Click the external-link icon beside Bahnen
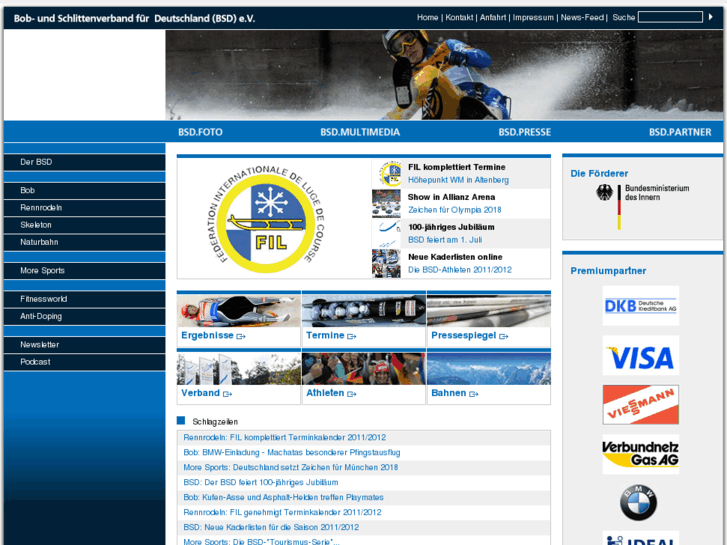The image size is (727, 545). (x=473, y=394)
